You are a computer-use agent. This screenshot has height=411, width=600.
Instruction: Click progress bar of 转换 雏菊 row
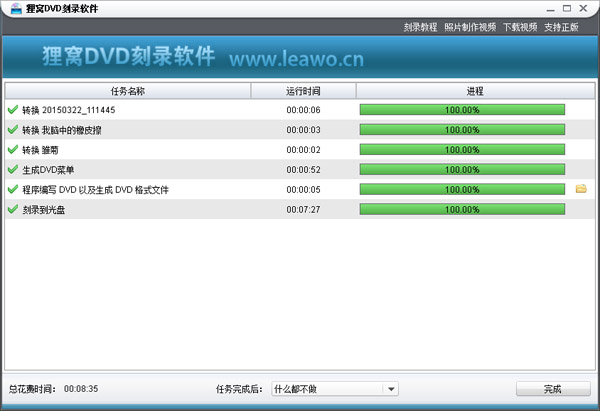[462, 150]
